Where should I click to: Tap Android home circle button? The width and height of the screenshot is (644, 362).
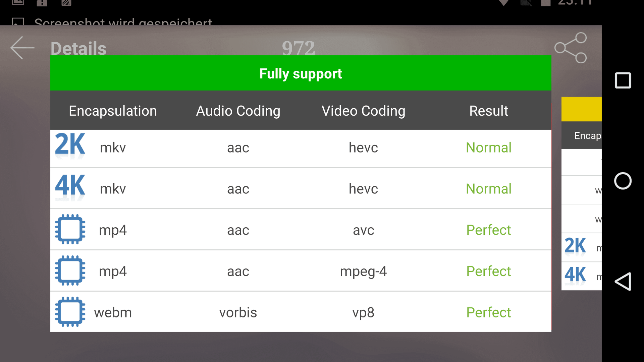click(x=623, y=181)
